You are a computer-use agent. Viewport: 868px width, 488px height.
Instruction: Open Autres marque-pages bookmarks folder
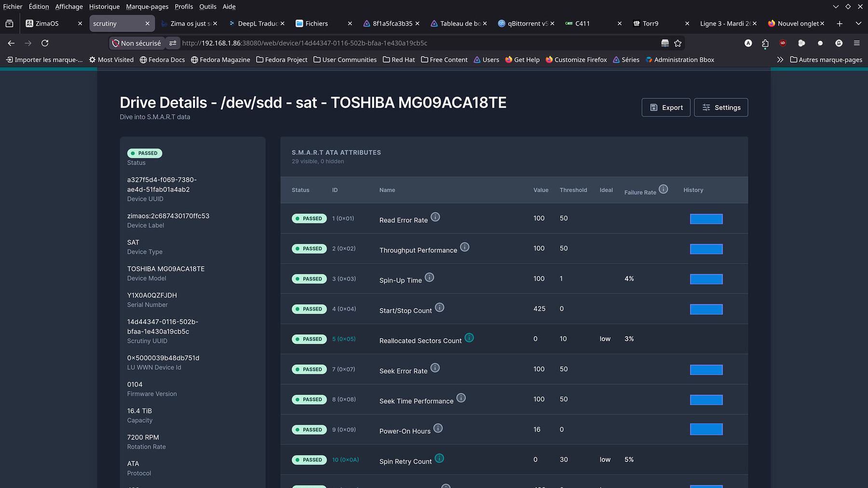tap(826, 59)
